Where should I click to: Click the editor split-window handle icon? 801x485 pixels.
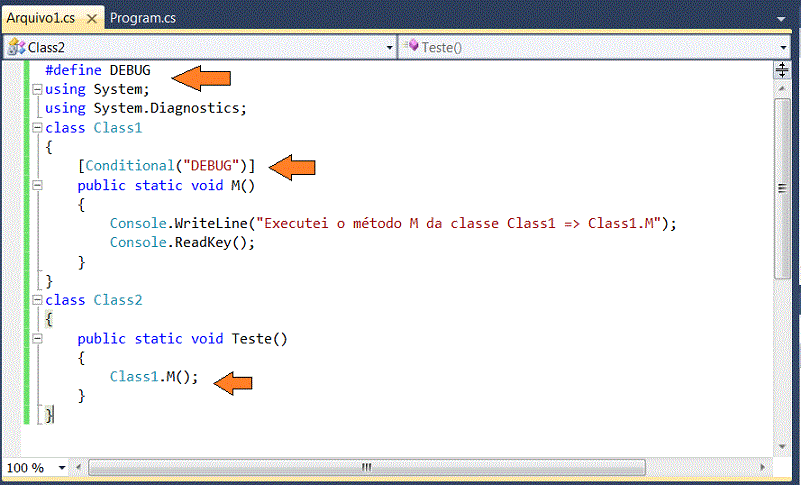(x=782, y=70)
